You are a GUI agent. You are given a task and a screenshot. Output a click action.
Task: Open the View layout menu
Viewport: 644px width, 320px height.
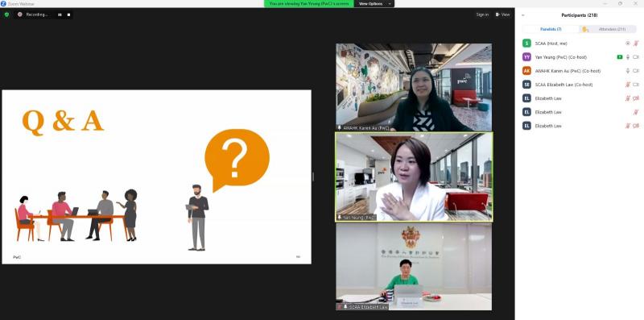pyautogui.click(x=502, y=15)
